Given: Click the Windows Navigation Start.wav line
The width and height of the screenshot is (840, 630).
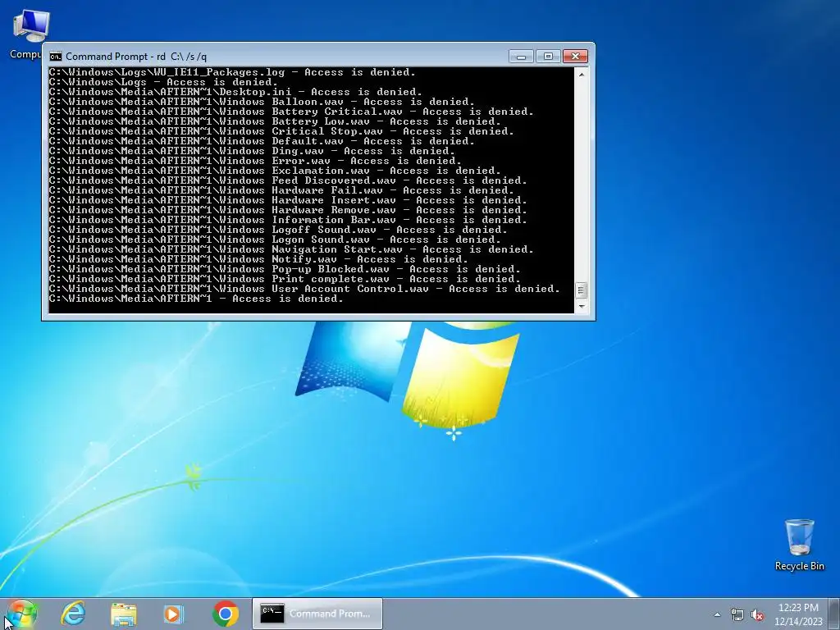Looking at the screenshot, I should tap(291, 249).
